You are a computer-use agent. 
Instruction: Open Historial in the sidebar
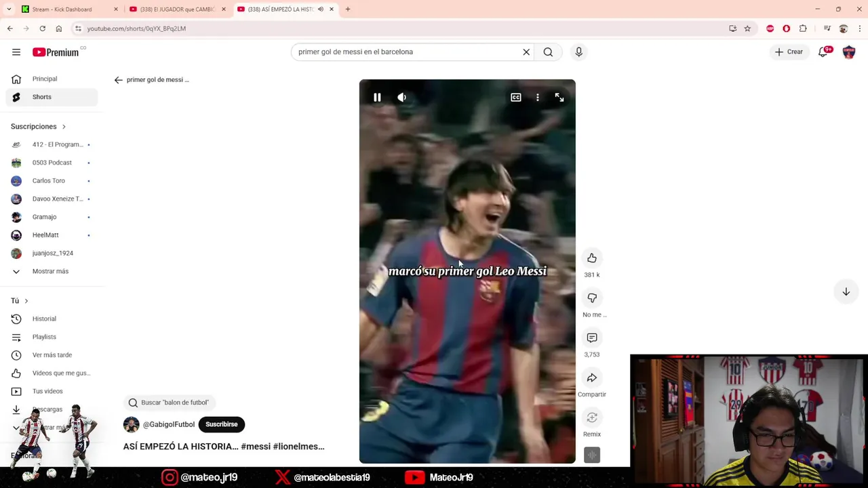(52, 319)
